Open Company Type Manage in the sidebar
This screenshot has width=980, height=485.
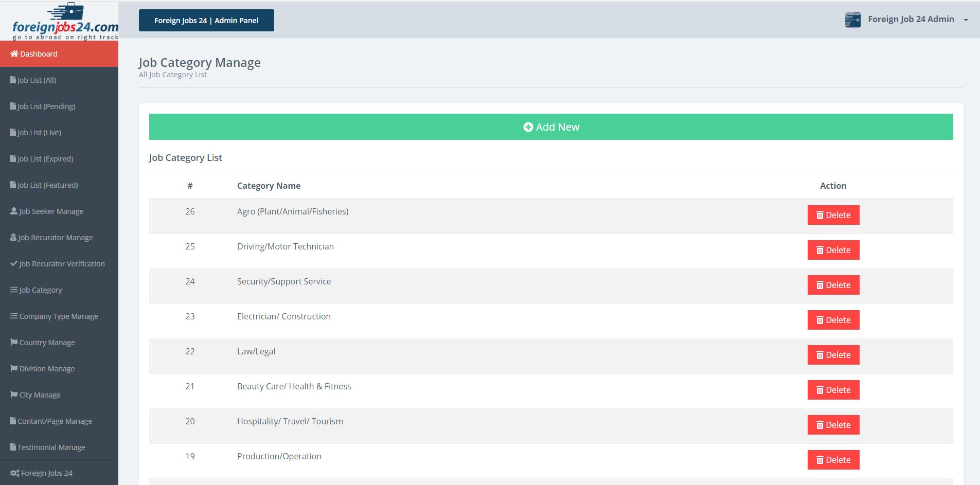point(59,316)
